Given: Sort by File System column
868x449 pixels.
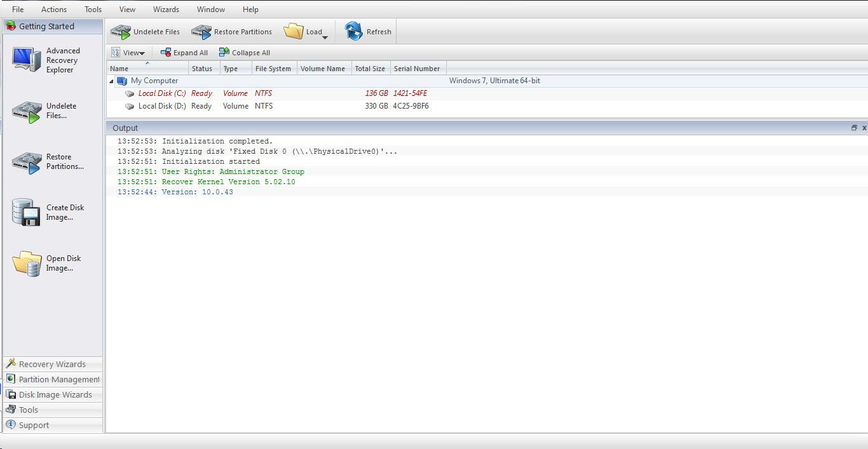Looking at the screenshot, I should pyautogui.click(x=275, y=69).
